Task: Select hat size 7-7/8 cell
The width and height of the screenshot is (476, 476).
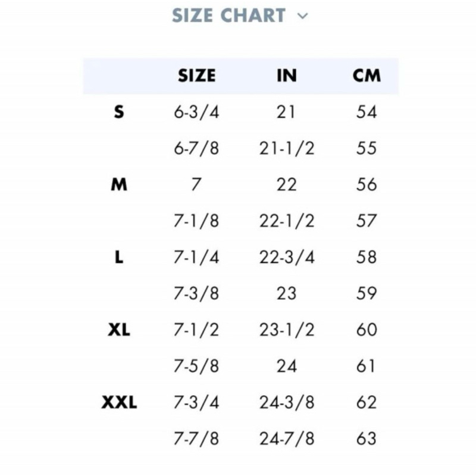Action: coord(196,439)
